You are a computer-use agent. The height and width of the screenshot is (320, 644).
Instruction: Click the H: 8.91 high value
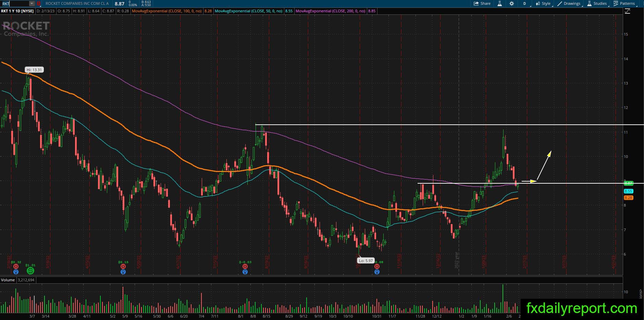click(79, 11)
